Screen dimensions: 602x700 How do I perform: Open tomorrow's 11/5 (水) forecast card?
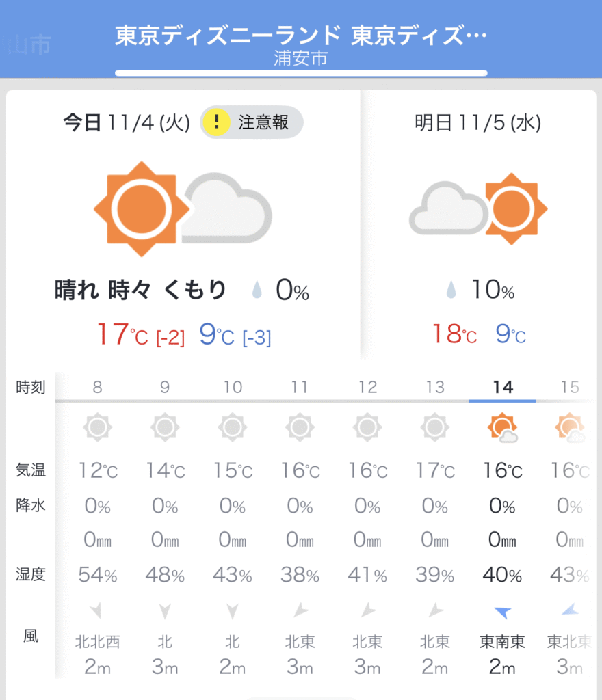click(477, 122)
